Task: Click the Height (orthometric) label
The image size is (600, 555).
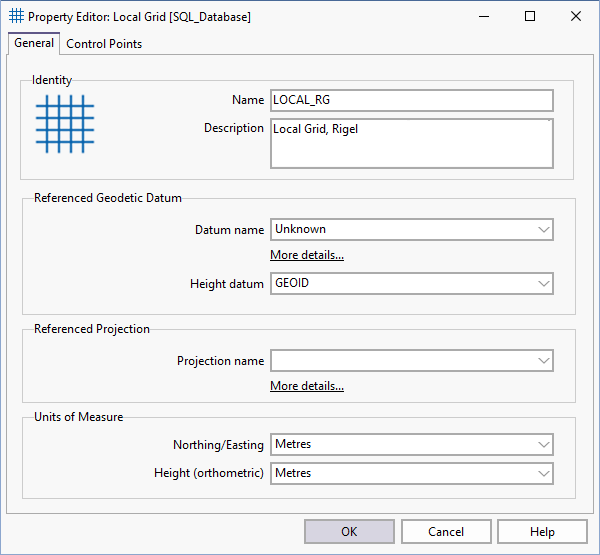Action: 209,473
